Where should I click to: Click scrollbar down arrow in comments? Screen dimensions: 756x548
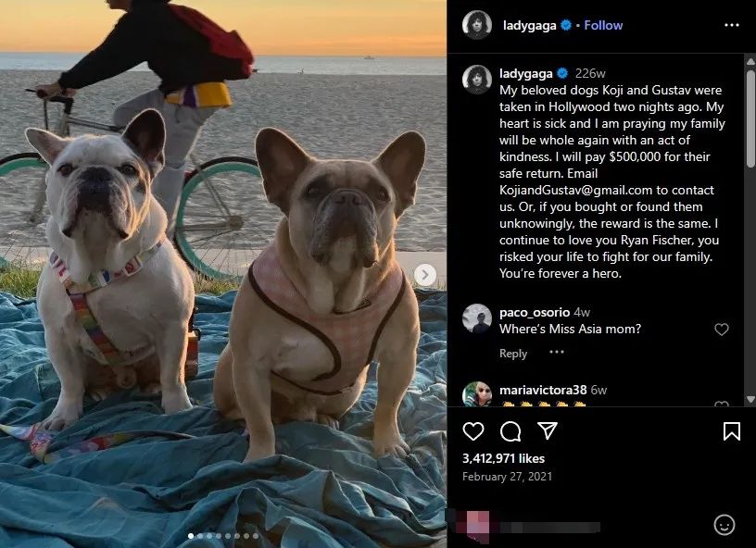(750, 399)
